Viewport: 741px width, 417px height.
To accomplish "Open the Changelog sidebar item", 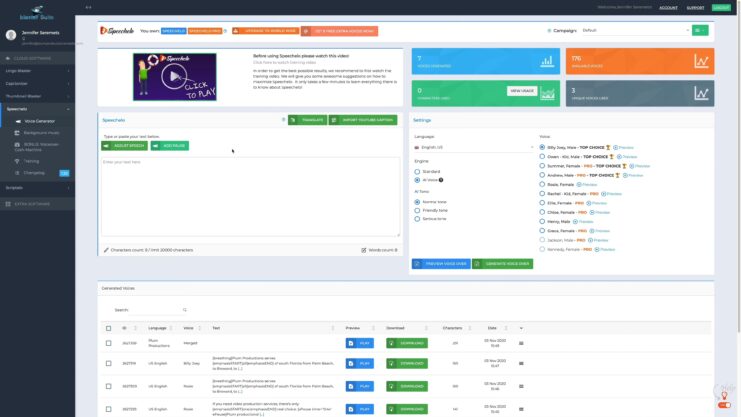I will tap(34, 173).
